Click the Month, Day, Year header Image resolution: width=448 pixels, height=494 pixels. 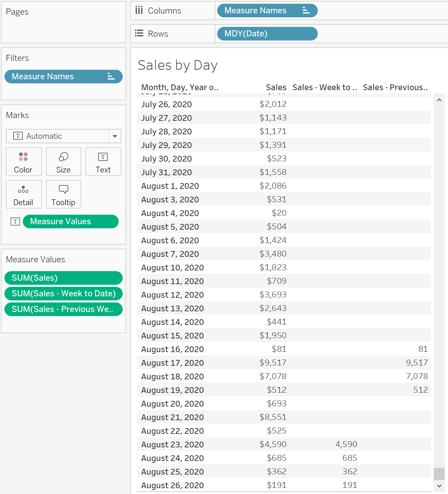pyautogui.click(x=180, y=87)
